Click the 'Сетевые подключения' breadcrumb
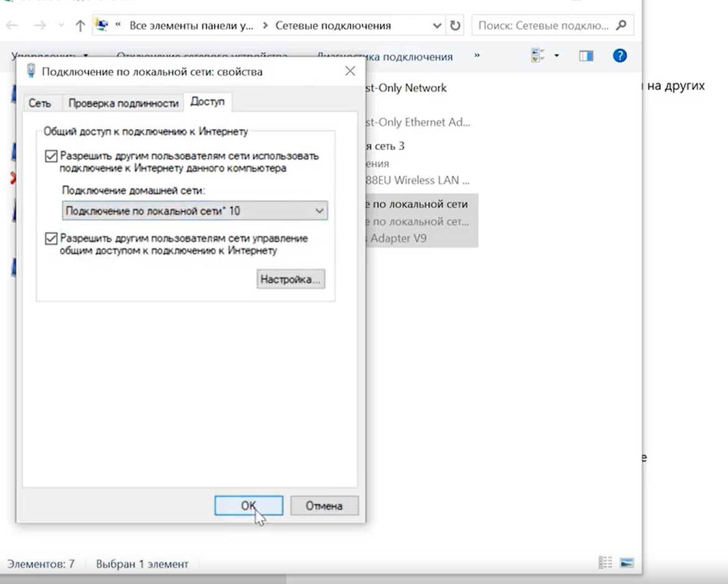728x584 pixels. (333, 26)
